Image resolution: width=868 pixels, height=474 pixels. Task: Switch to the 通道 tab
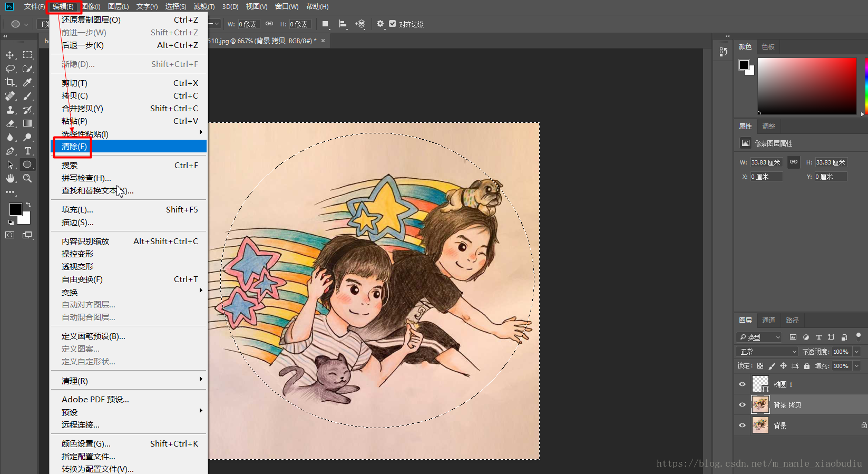tap(768, 320)
